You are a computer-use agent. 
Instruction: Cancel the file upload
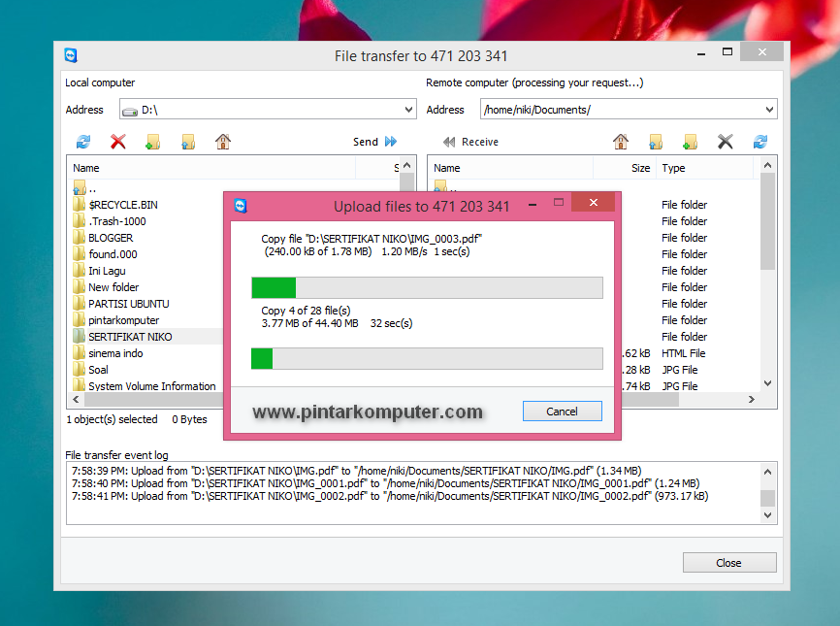[x=562, y=412]
